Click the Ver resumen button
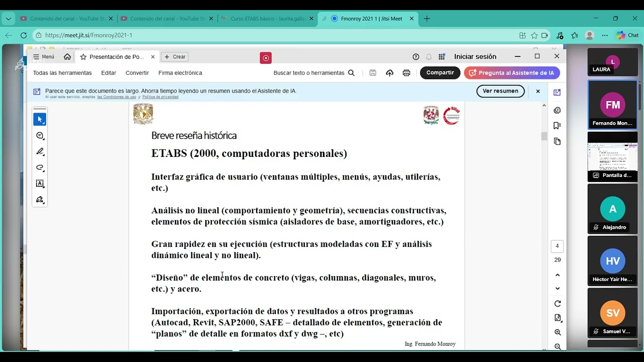 click(x=501, y=91)
